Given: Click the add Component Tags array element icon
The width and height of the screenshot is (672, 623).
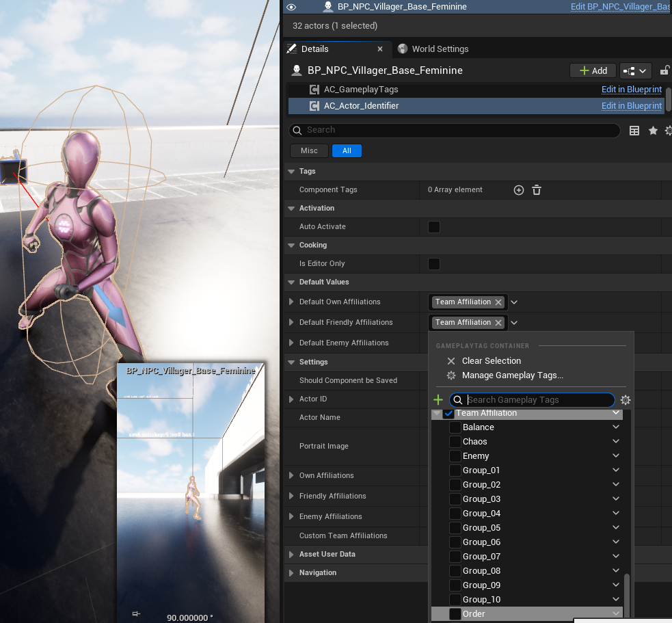Looking at the screenshot, I should tap(519, 190).
